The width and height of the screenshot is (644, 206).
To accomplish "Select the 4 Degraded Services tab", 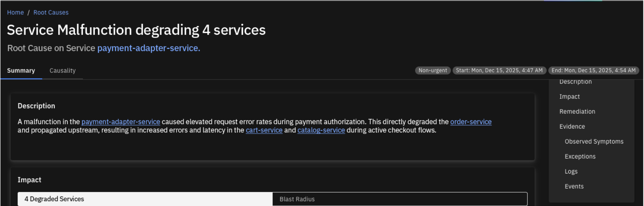I will pyautogui.click(x=145, y=199).
